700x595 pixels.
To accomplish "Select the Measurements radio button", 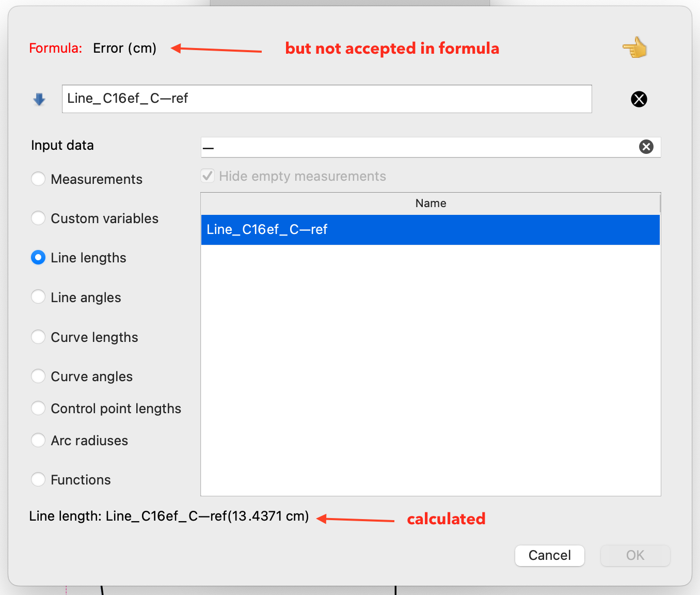I will 38,179.
